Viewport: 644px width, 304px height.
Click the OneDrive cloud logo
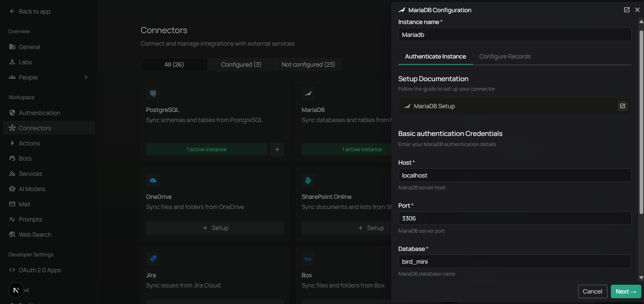pyautogui.click(x=153, y=181)
